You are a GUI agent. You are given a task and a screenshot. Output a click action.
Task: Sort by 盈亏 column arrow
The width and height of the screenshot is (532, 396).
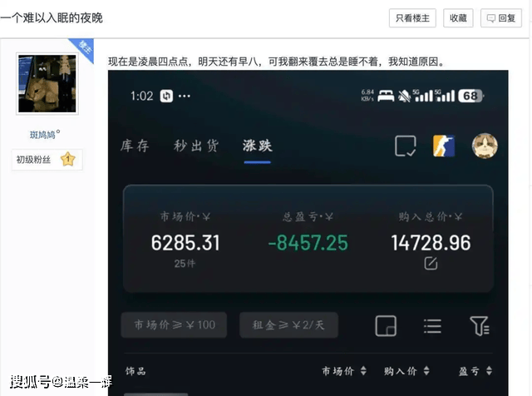pyautogui.click(x=487, y=371)
